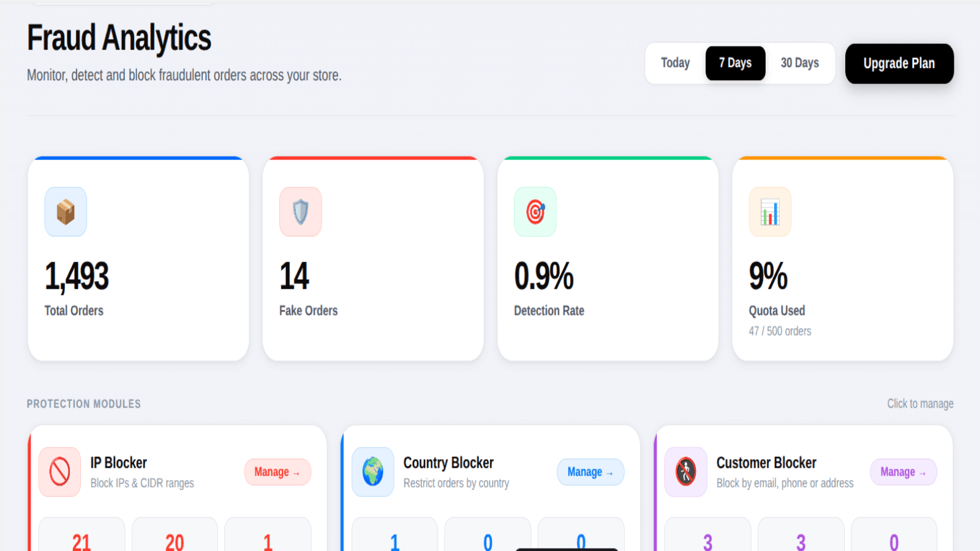Screen dimensions: 980x551
Task: Click the 'Detection Rate' label
Action: (549, 310)
